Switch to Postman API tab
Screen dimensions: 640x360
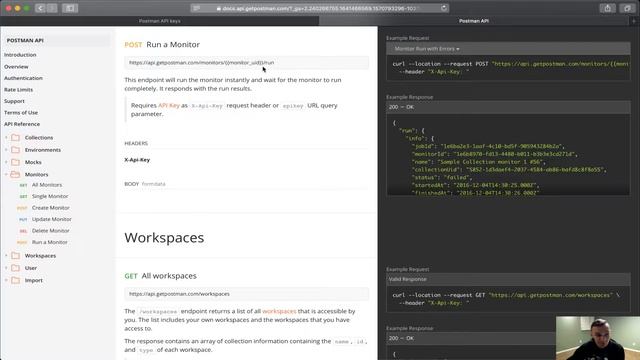474,21
